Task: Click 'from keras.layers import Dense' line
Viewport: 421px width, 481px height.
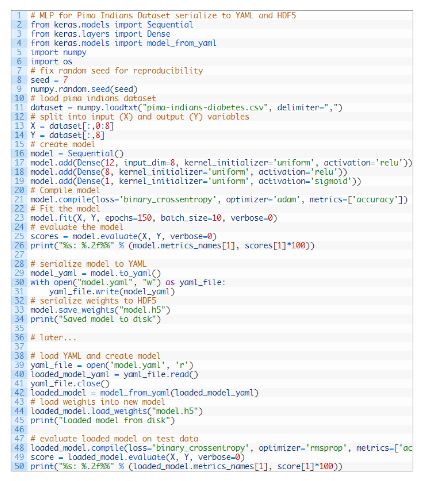Action: [x=100, y=34]
